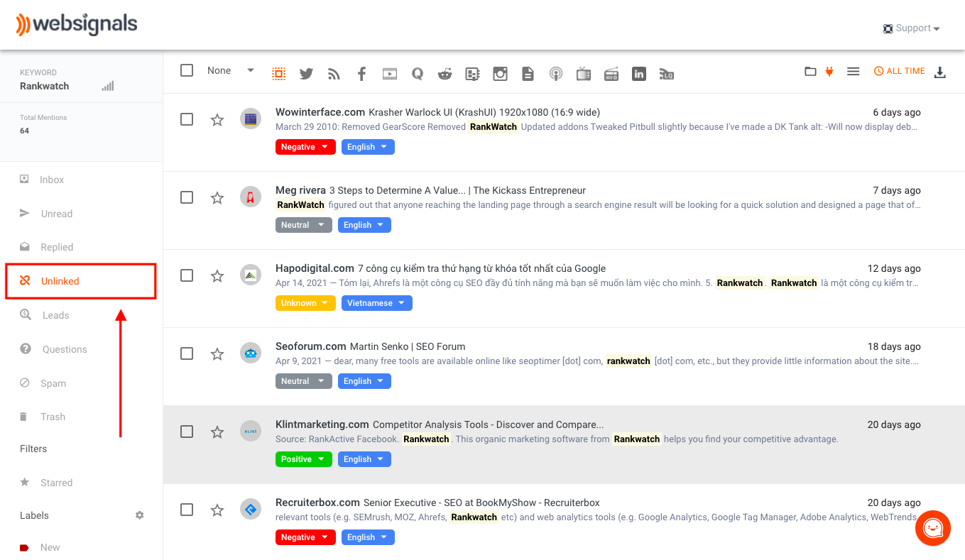Filter mentions by Facebook
The width and height of the screenshot is (965, 560).
[x=361, y=73]
